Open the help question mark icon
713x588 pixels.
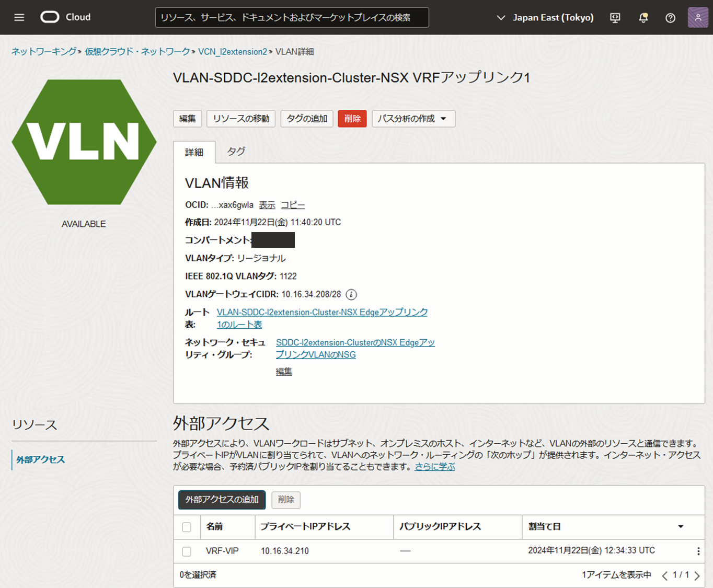(x=670, y=18)
